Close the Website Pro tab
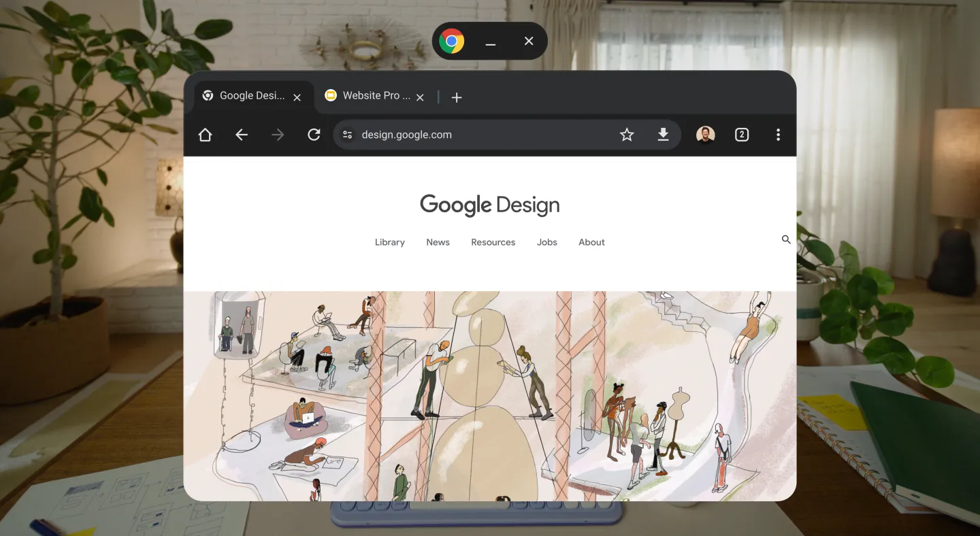 420,97
